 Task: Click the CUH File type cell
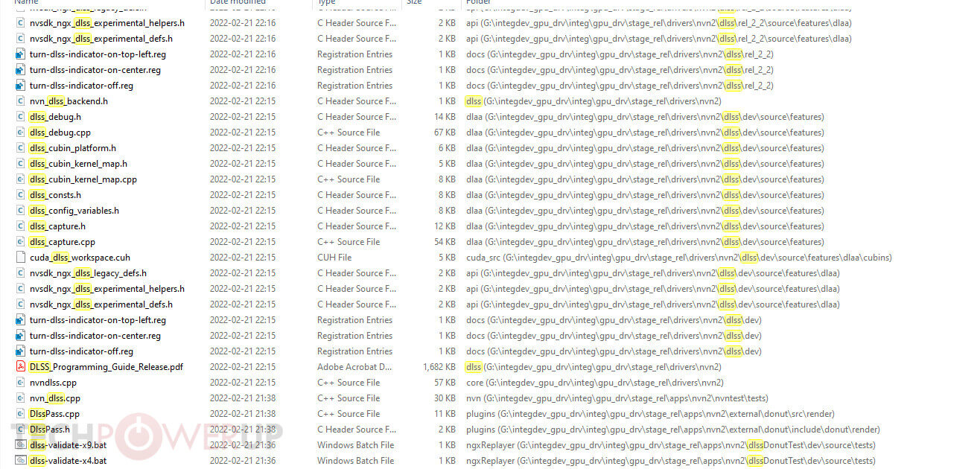(x=334, y=258)
